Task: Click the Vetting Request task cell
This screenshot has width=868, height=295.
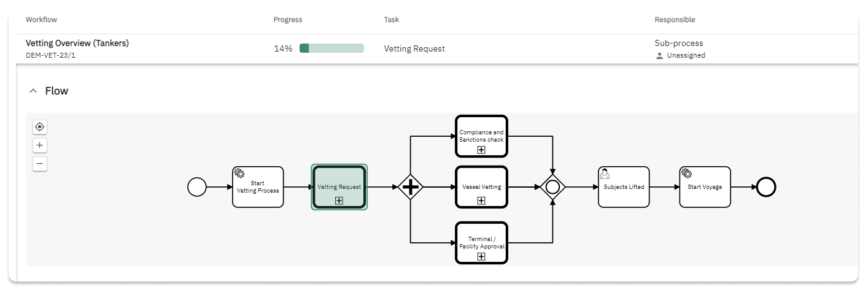Action: click(x=414, y=48)
